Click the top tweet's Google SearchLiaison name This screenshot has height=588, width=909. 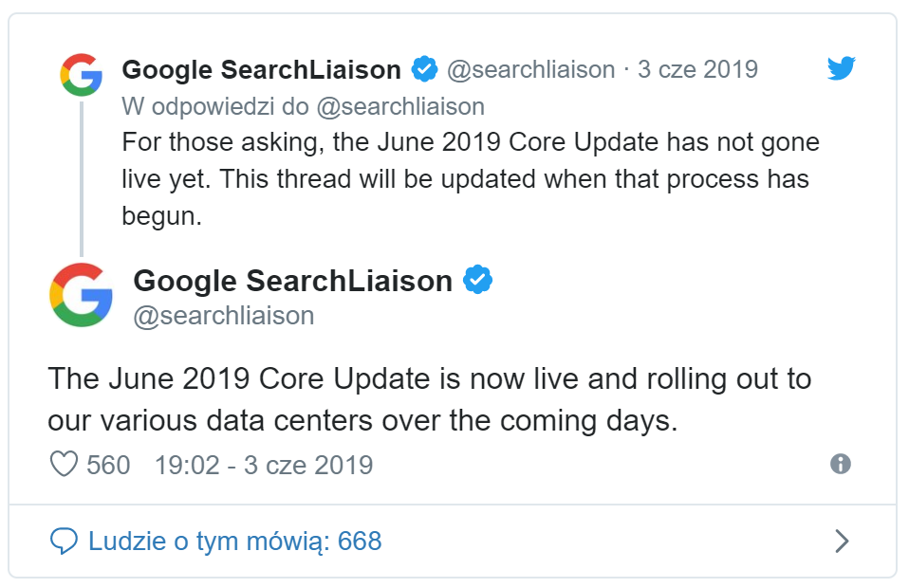(261, 69)
